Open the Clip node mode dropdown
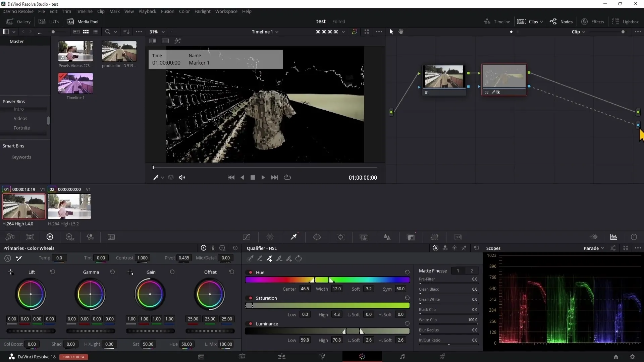 coord(579,32)
